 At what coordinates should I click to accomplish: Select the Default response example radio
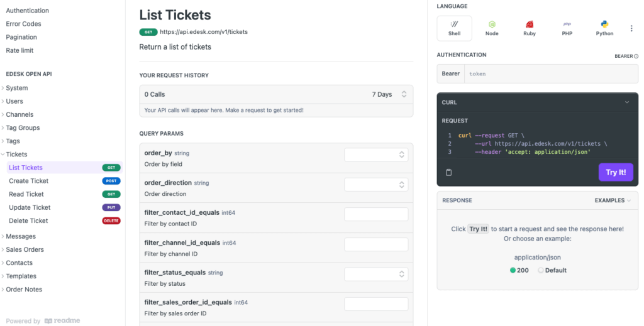(x=540, y=270)
